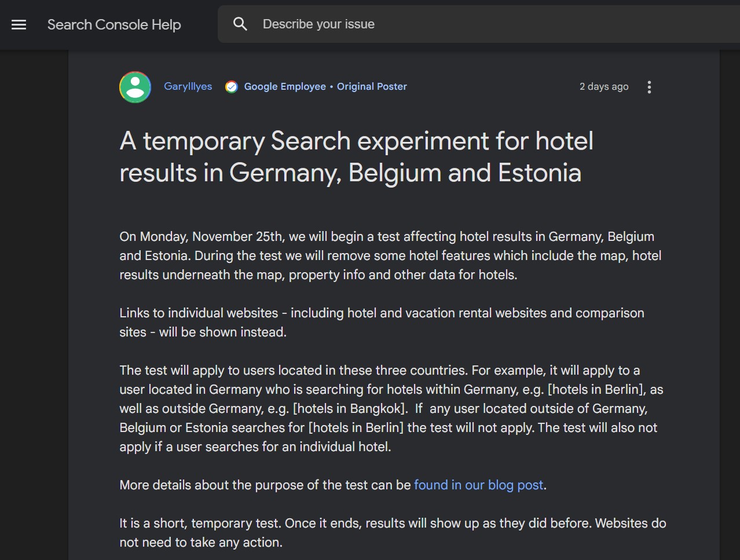The width and height of the screenshot is (740, 560).
Task: Click the More details about the purpose sentence
Action: click(333, 485)
